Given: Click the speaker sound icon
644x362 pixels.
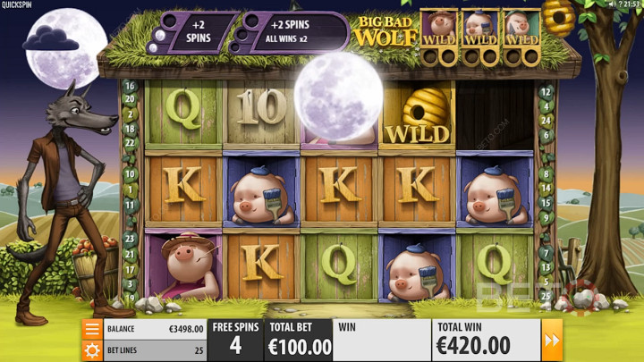Looking at the screenshot, I should (613, 4).
